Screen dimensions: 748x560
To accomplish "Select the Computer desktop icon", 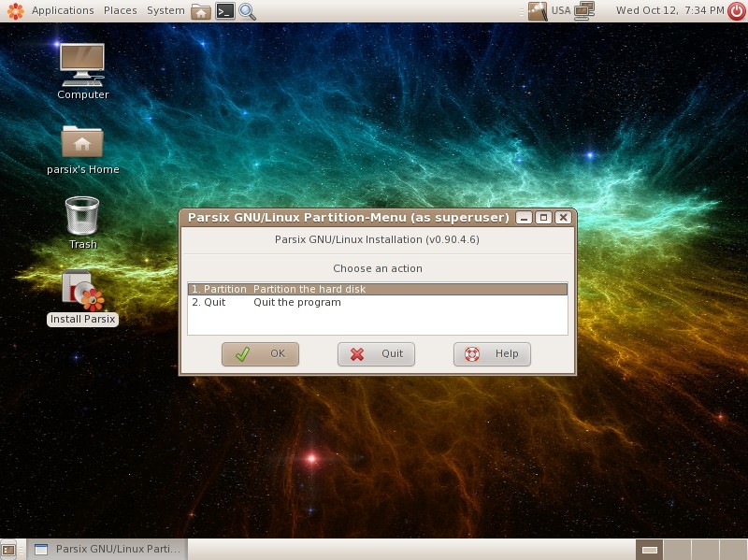I will (82, 72).
